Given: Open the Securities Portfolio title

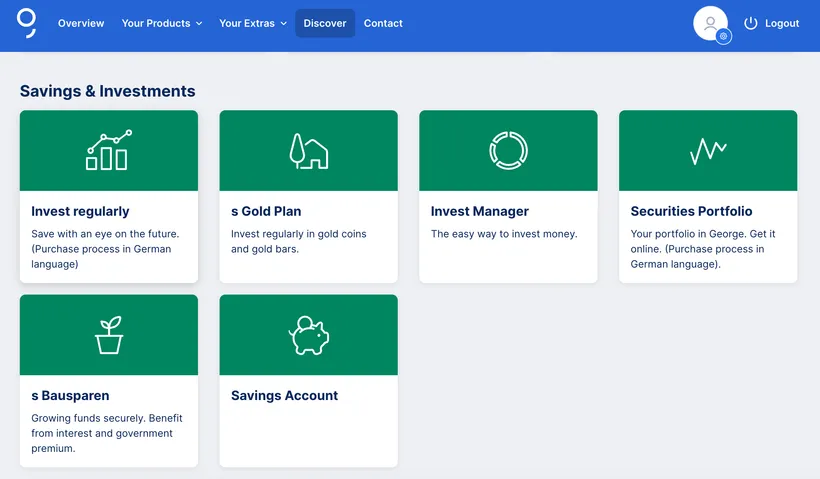Looking at the screenshot, I should (691, 211).
